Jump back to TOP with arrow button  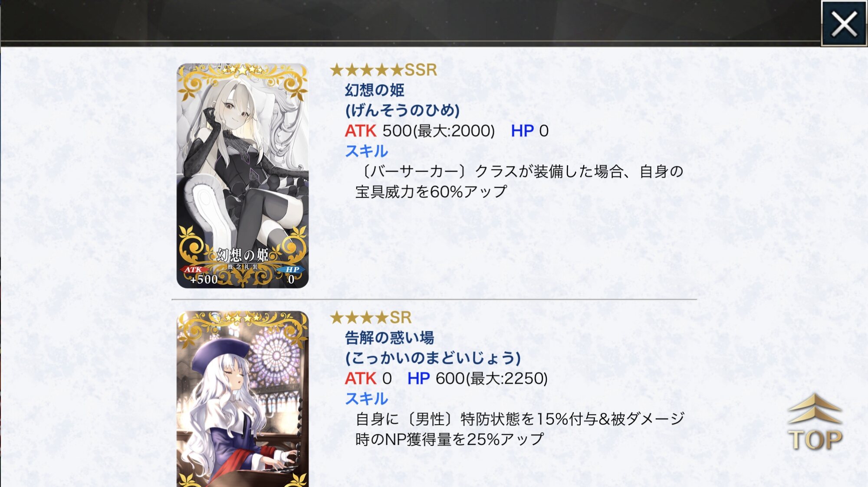coord(815,422)
